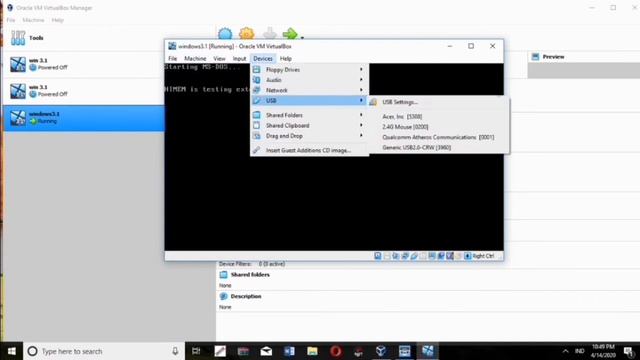640x360 pixels.
Task: Open the notification center icon
Action: pos(629,351)
